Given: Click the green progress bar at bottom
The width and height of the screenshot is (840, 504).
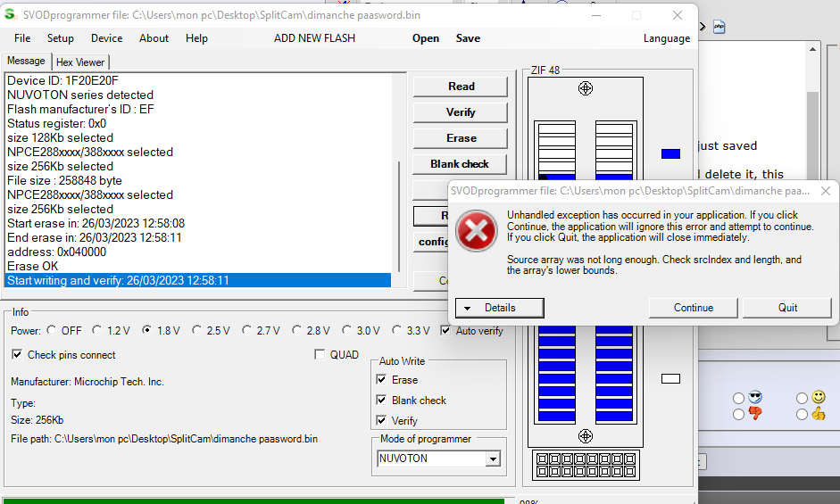Looking at the screenshot, I should pos(254,501).
